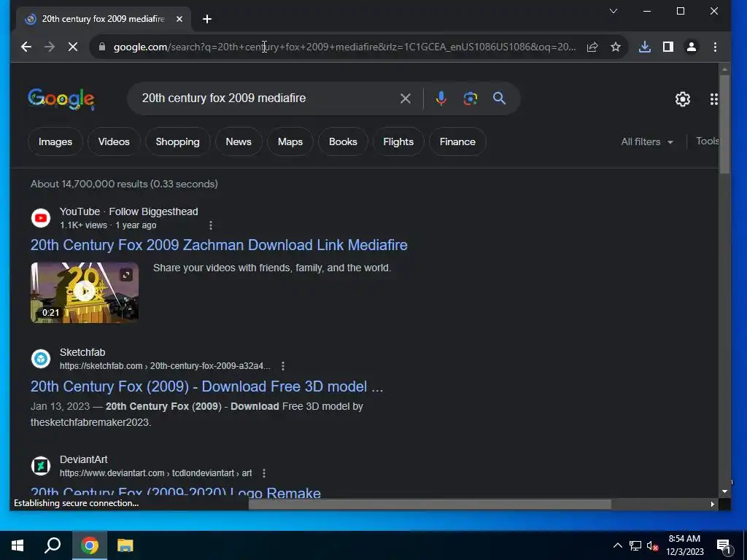Share this page from the address bar

click(592, 47)
